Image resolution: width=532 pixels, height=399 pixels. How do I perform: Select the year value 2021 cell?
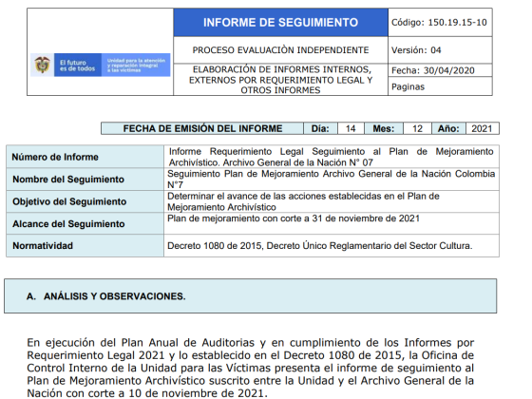coord(482,128)
